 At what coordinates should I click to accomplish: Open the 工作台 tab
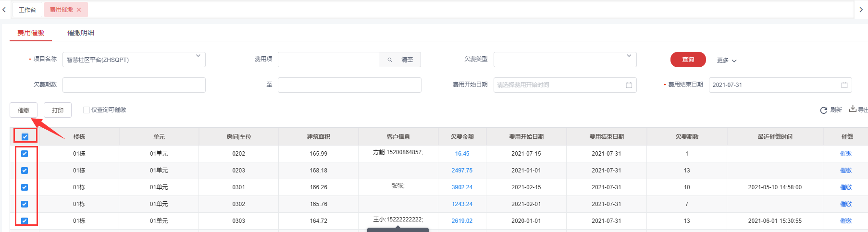coord(27,10)
